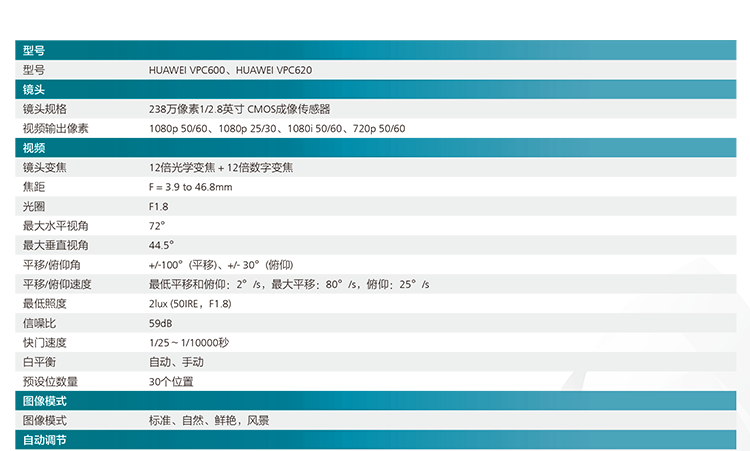Click the 视频 section header bar
The height and width of the screenshot is (451, 750).
[380, 148]
